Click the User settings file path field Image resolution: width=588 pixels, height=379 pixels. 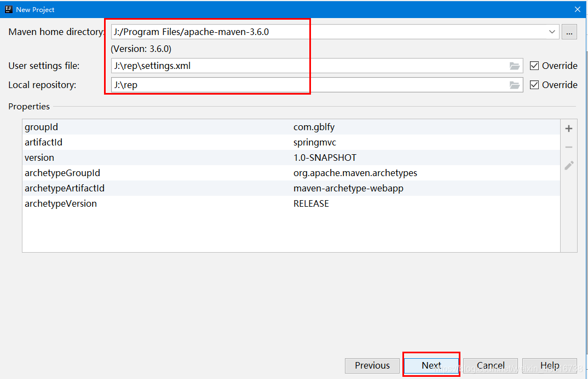click(x=317, y=66)
